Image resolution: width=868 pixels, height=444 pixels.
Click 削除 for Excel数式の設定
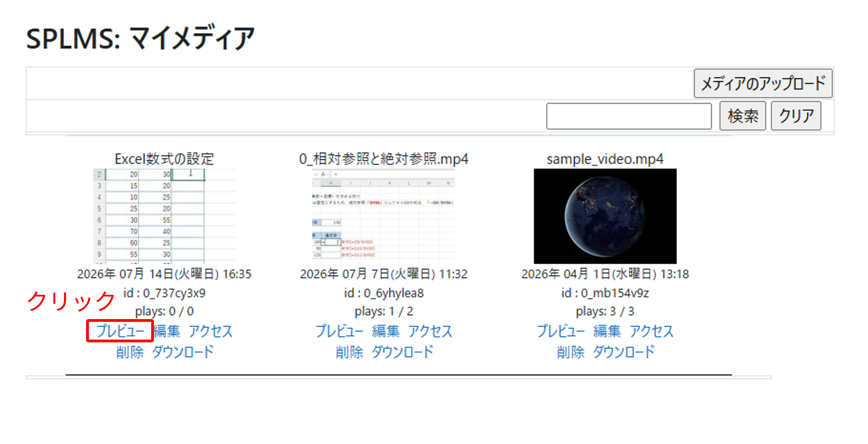130,352
